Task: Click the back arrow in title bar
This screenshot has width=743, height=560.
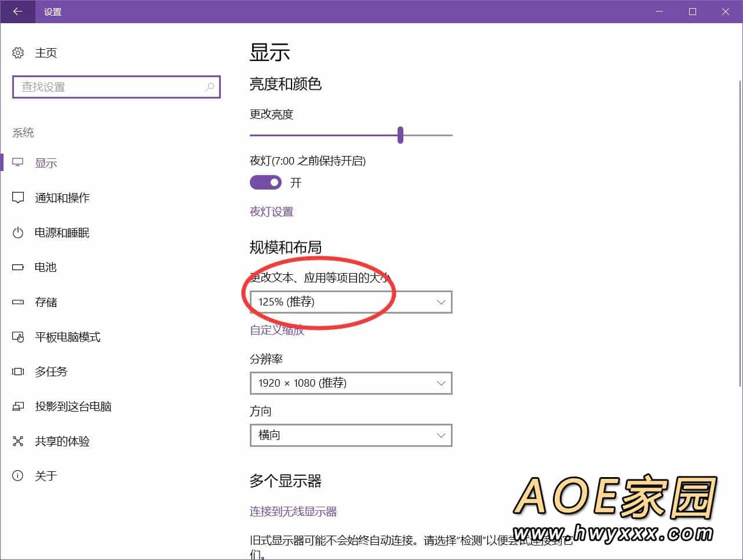Action: tap(17, 12)
